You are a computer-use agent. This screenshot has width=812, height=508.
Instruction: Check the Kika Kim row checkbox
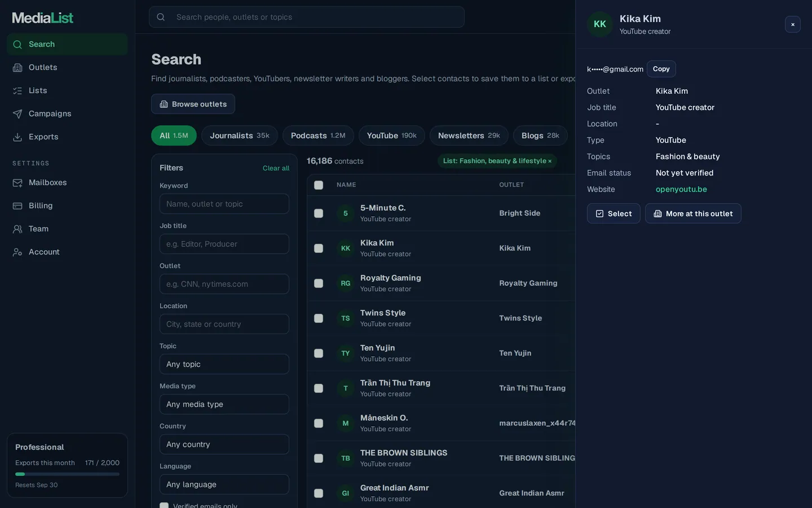point(319,248)
